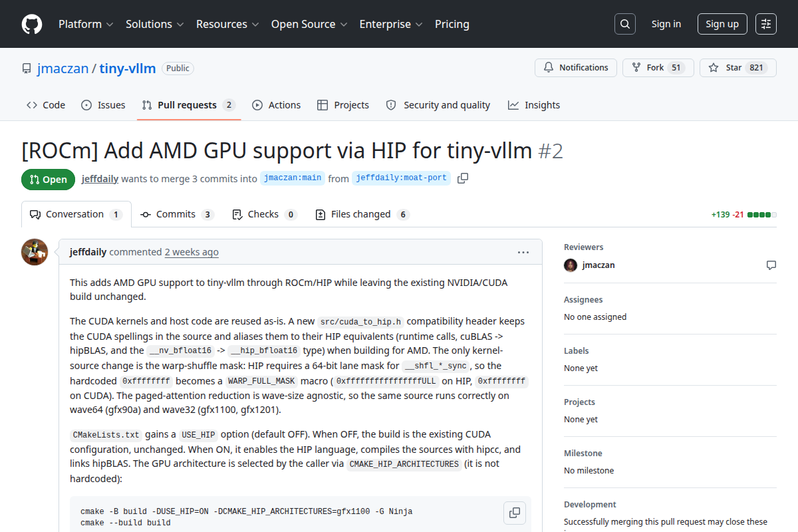This screenshot has height=532, width=798.
Task: Expand the Platform menu
Action: click(86, 24)
